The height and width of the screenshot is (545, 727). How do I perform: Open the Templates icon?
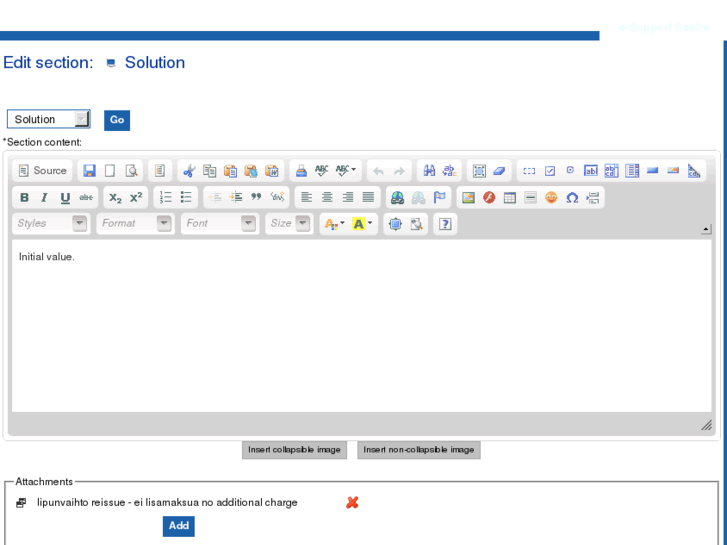[160, 171]
